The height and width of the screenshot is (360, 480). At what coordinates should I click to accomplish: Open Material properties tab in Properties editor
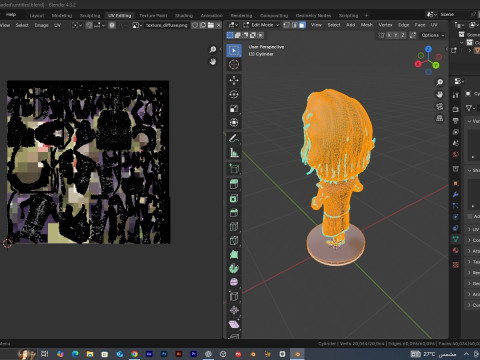[456, 251]
